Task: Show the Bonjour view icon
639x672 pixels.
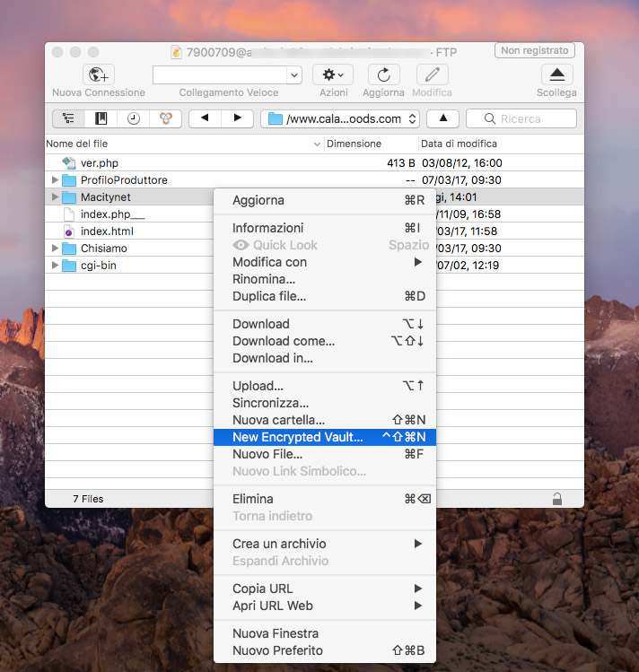Action: click(166, 118)
